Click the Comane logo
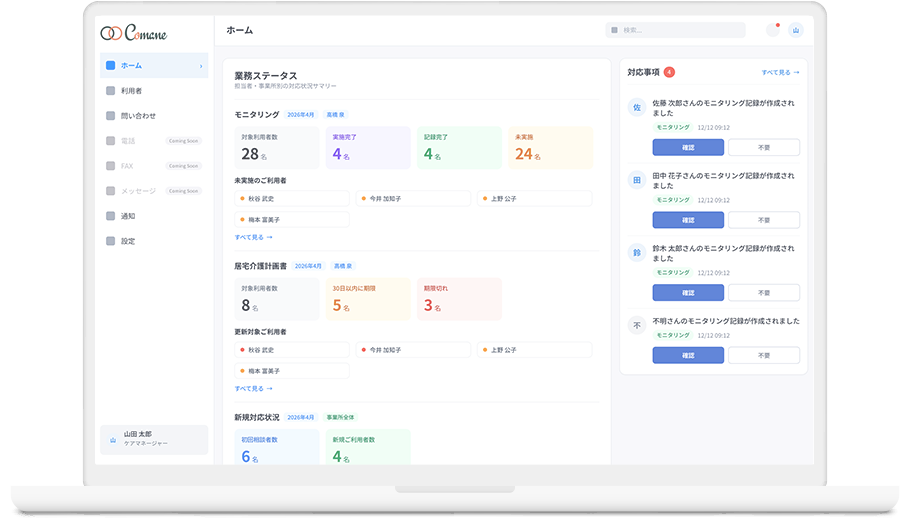This screenshot has height=520, width=910. (133, 32)
